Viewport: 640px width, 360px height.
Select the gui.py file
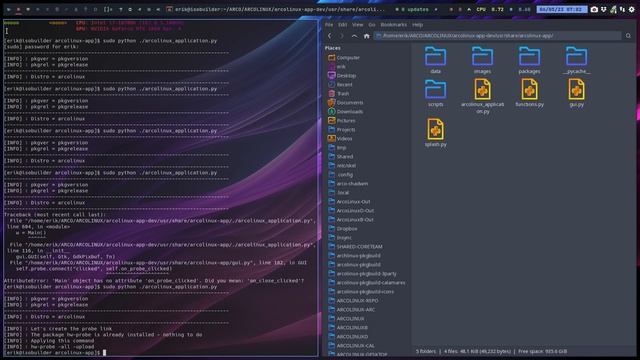pos(576,93)
